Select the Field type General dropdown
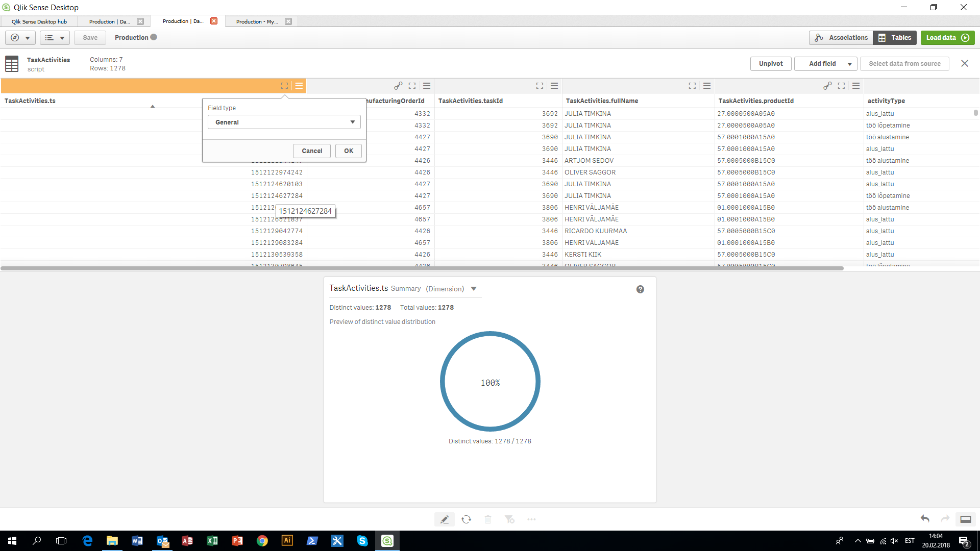This screenshot has height=551, width=980. pos(283,122)
